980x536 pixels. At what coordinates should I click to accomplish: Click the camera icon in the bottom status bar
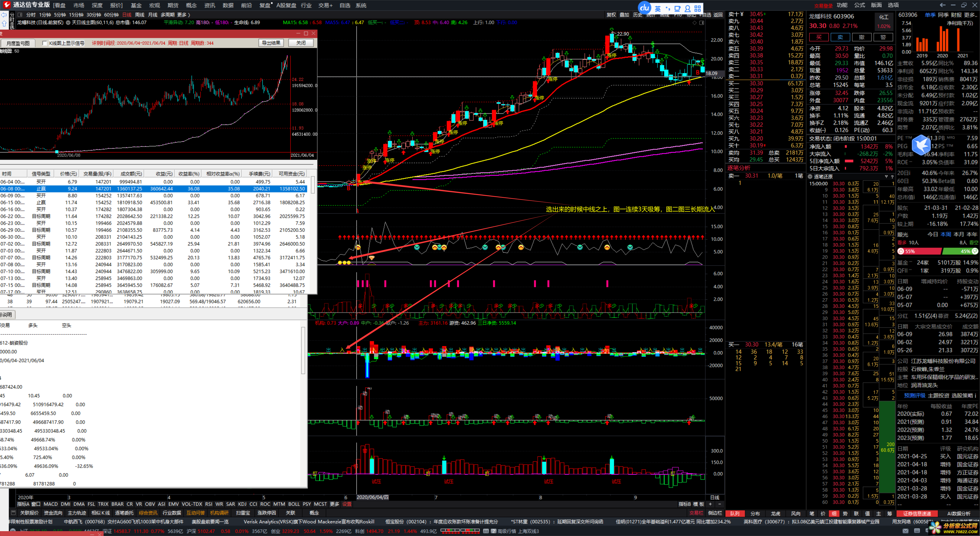point(486,531)
